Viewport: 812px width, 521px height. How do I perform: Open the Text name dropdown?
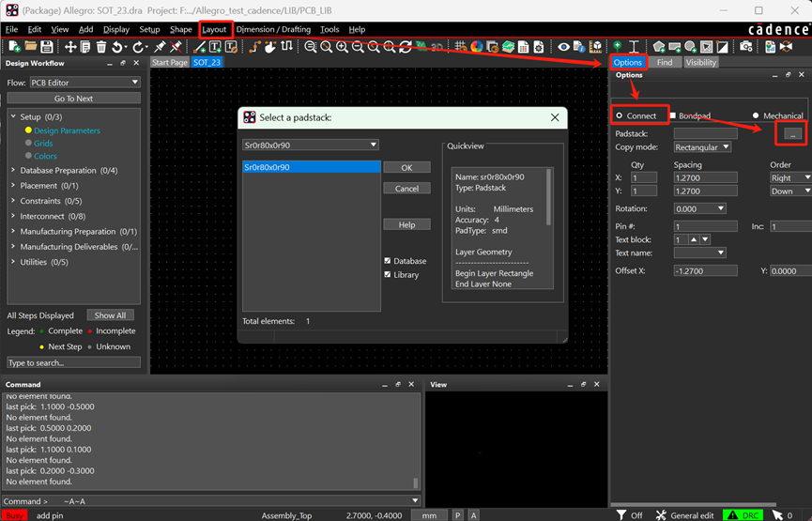tap(700, 253)
